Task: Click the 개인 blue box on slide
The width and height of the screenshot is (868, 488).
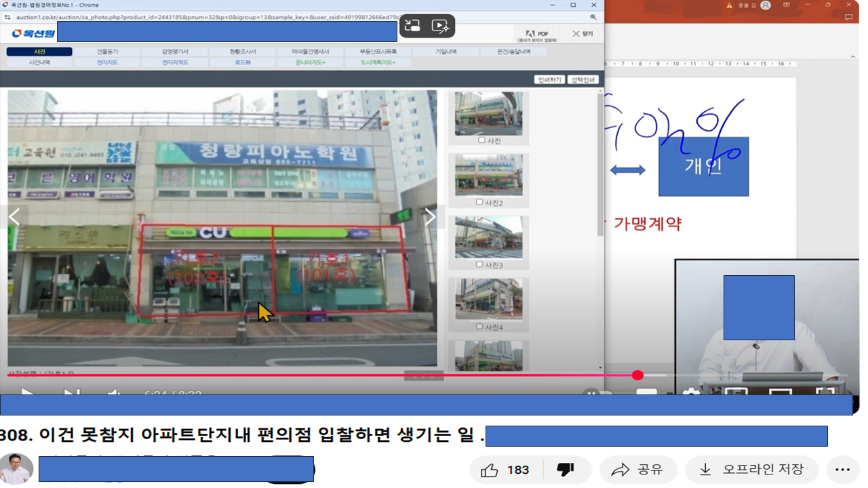Action: [703, 167]
